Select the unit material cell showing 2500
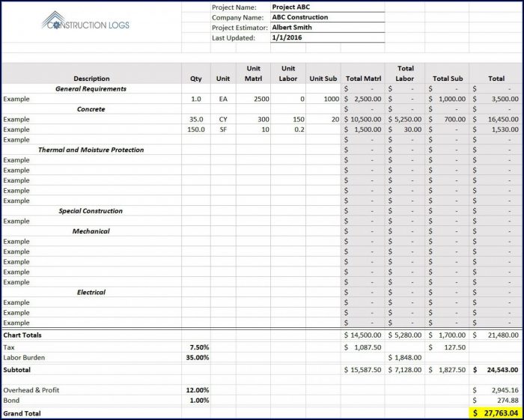 coord(253,100)
